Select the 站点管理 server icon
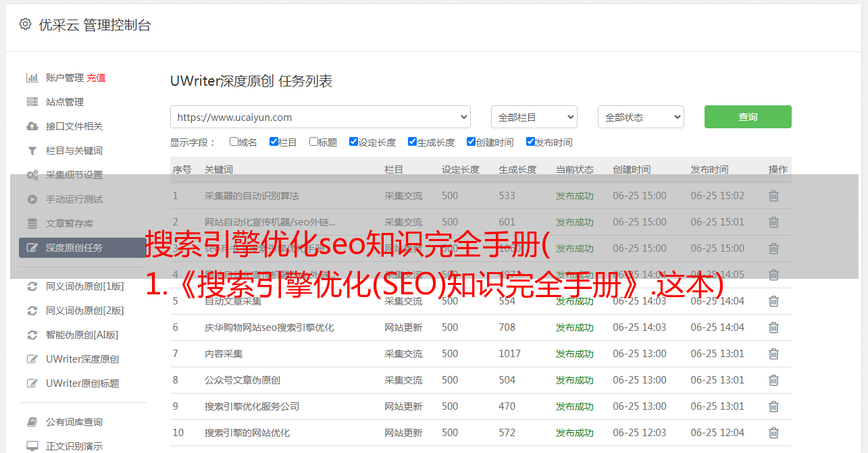The height and width of the screenshot is (453, 868). click(32, 102)
